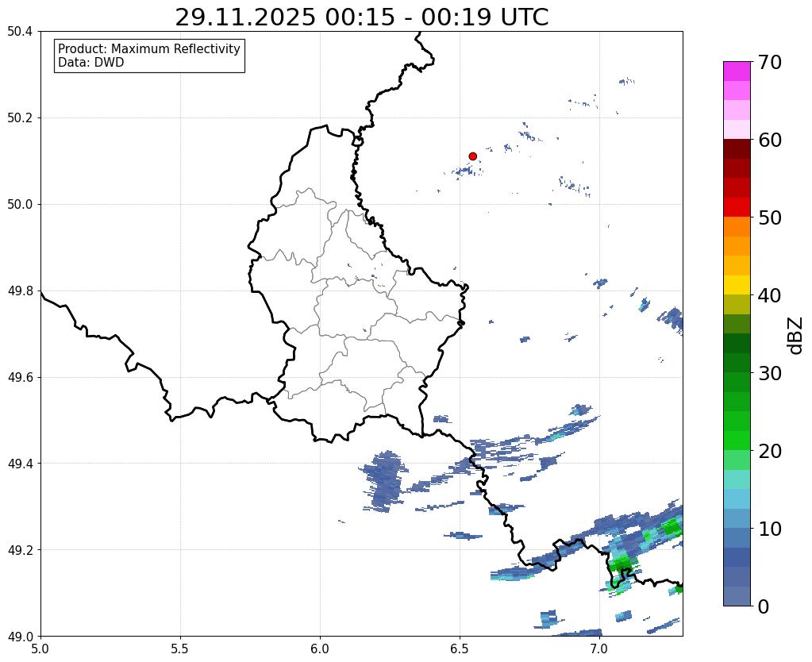812x662 pixels.
Task: Click the 'dBZ' colorbar axis label
Action: click(x=796, y=335)
